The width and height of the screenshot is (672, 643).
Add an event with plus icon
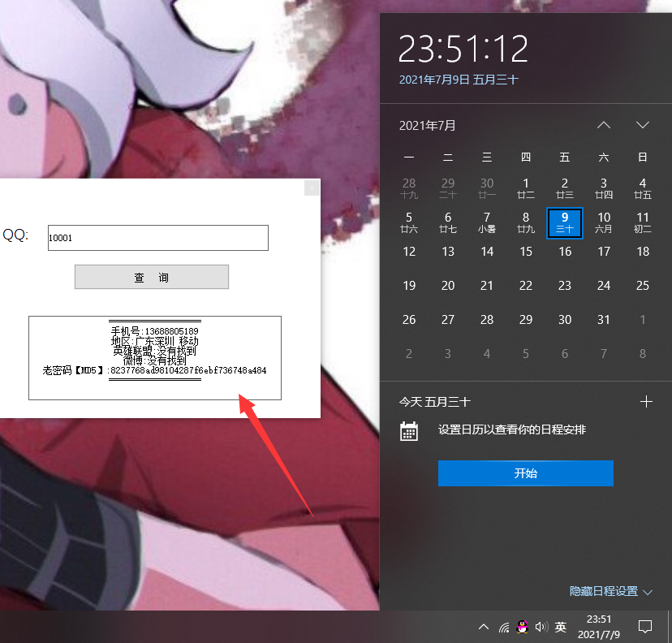(x=646, y=402)
